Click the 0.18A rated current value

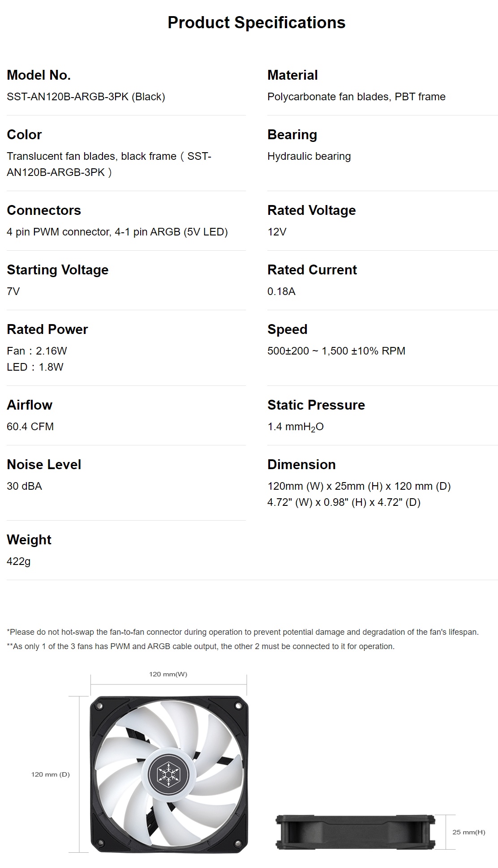click(x=281, y=291)
